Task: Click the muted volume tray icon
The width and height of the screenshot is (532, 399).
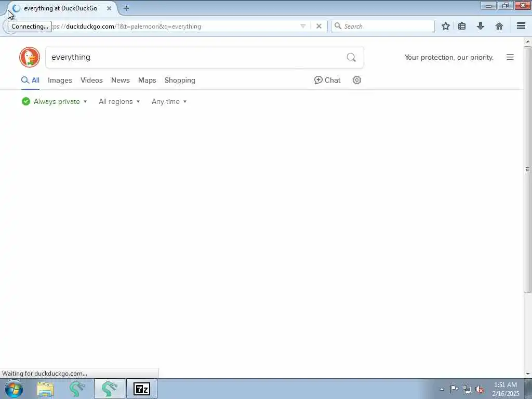Action: (x=480, y=389)
